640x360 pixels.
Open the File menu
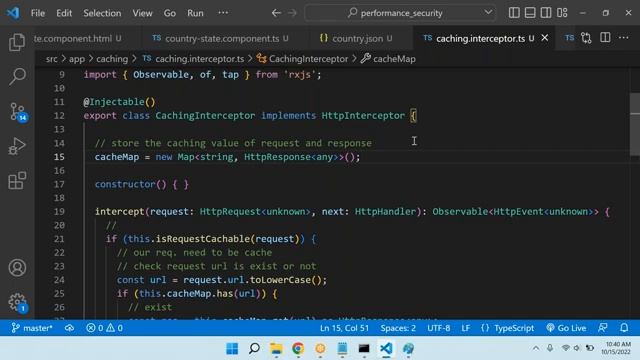click(38, 13)
